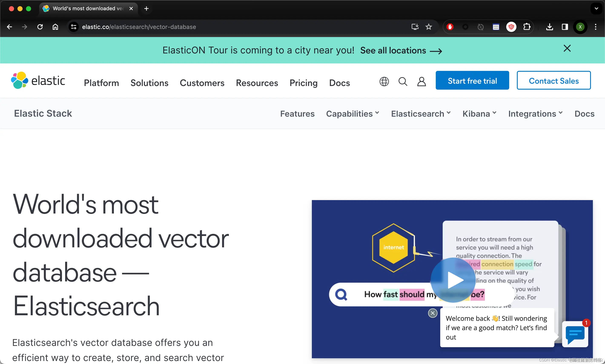The image size is (605, 364).
Task: Play the vector search video
Action: (453, 280)
